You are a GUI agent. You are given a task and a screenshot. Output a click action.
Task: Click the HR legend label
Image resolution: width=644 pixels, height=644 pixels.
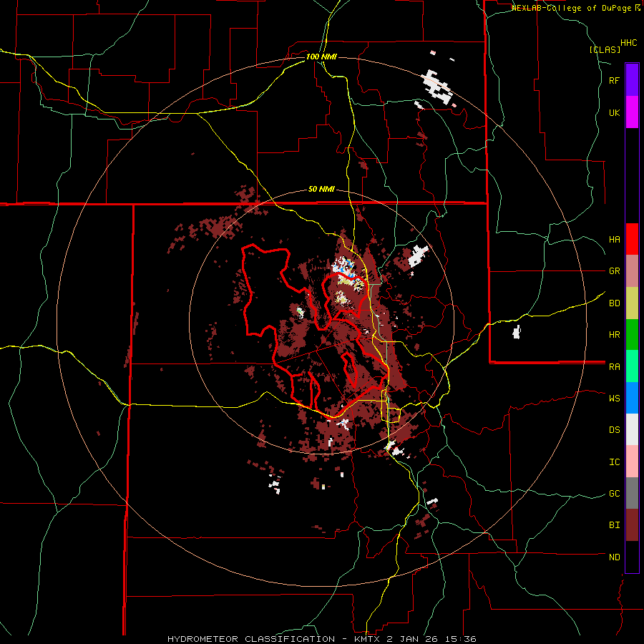click(614, 335)
